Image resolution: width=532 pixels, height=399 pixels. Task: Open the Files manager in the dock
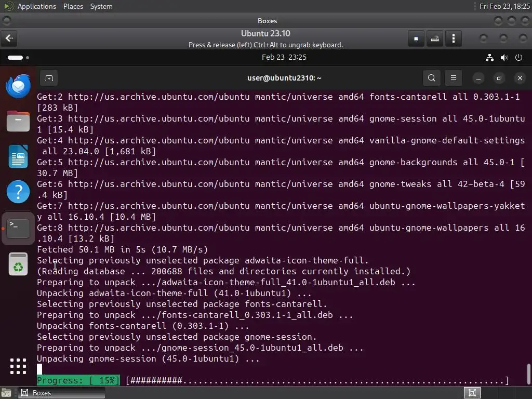point(18,121)
